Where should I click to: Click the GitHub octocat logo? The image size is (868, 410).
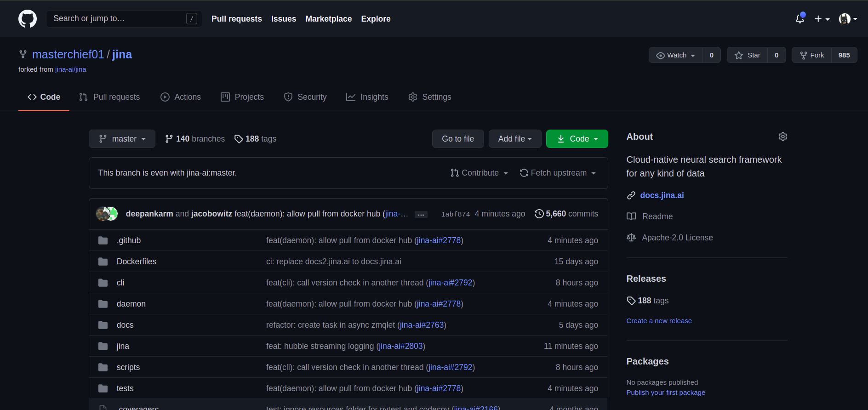[28, 19]
